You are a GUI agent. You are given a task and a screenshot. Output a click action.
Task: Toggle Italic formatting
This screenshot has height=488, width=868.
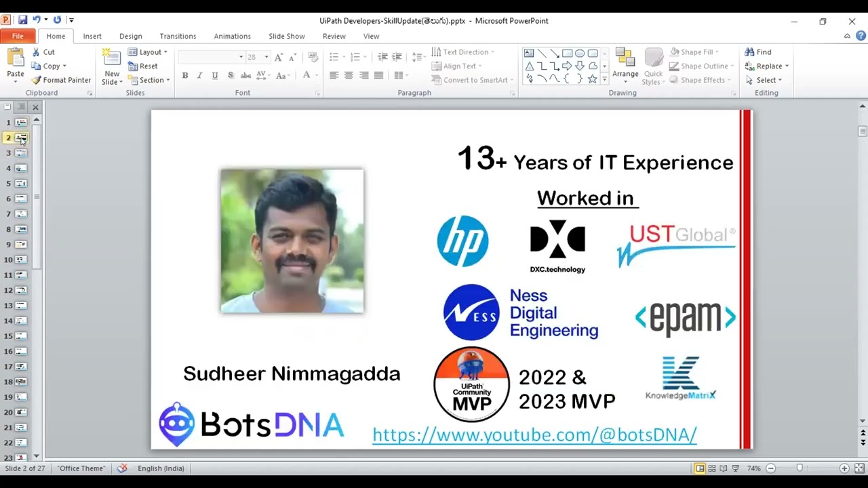click(199, 75)
